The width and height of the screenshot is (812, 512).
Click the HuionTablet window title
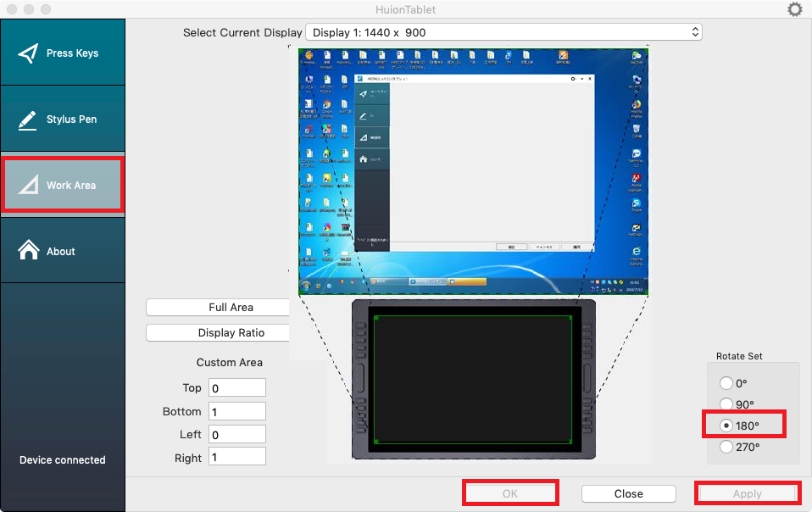click(405, 9)
